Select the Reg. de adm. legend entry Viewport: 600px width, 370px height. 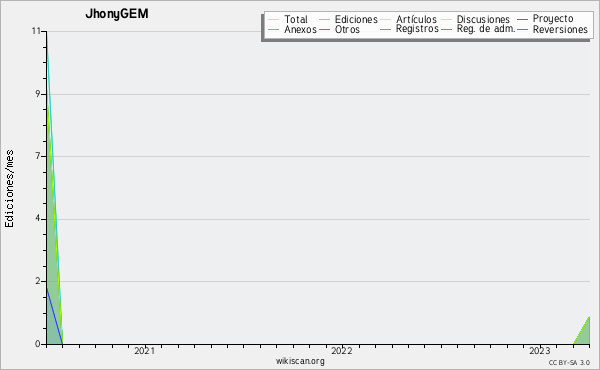pyautogui.click(x=478, y=29)
